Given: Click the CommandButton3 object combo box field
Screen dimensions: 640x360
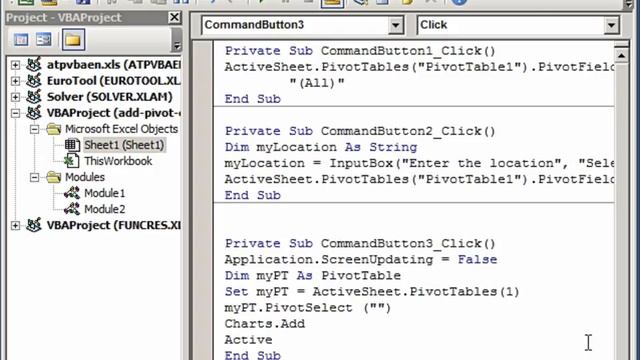Looking at the screenshot, I should click(x=302, y=25).
